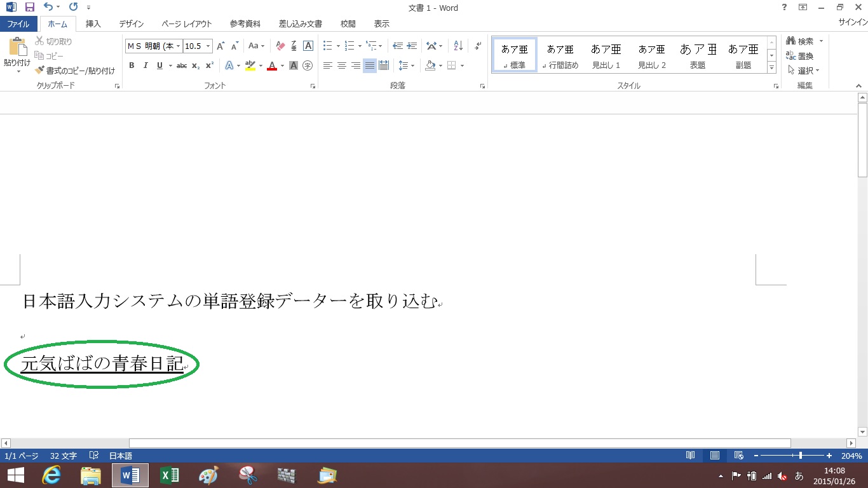Click サインイン to sign in
Screen dimensions: 868x488
pos(853,22)
